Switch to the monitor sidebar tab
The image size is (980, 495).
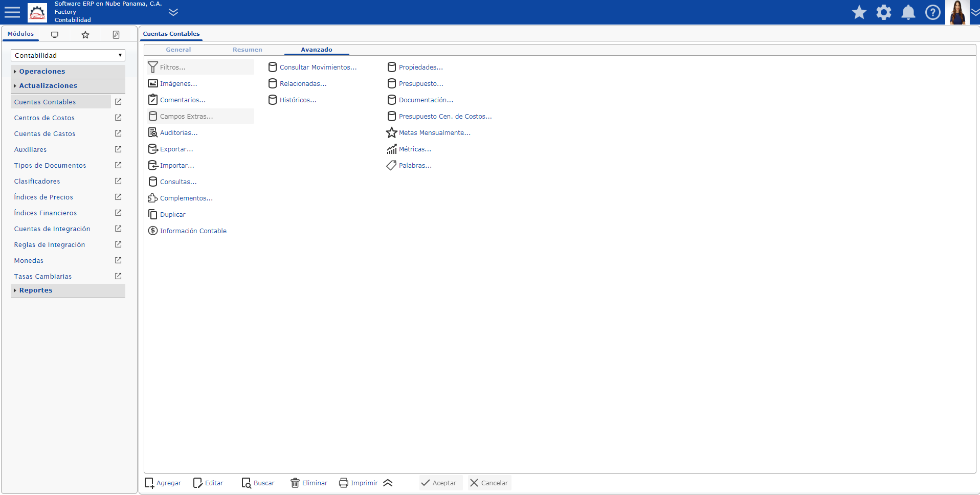pyautogui.click(x=55, y=35)
